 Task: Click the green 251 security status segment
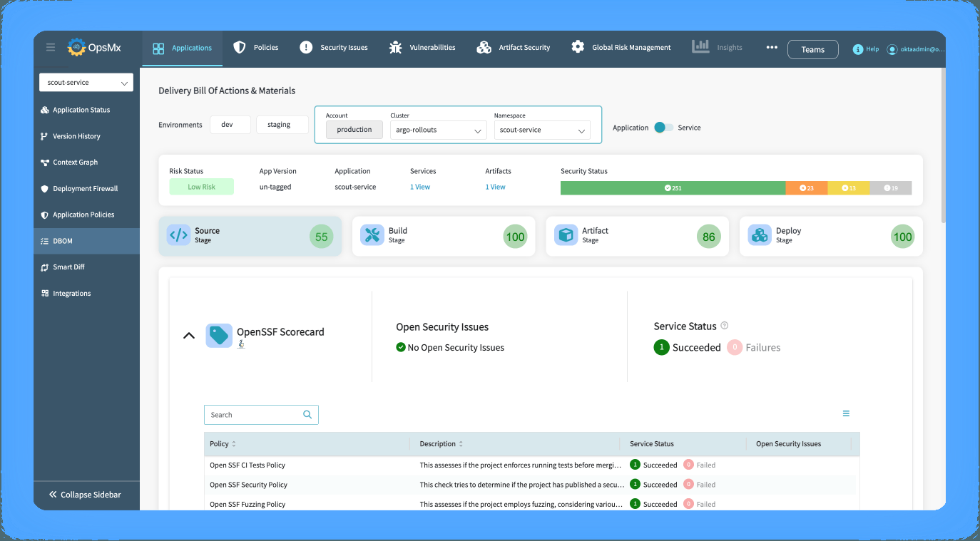pyautogui.click(x=673, y=188)
